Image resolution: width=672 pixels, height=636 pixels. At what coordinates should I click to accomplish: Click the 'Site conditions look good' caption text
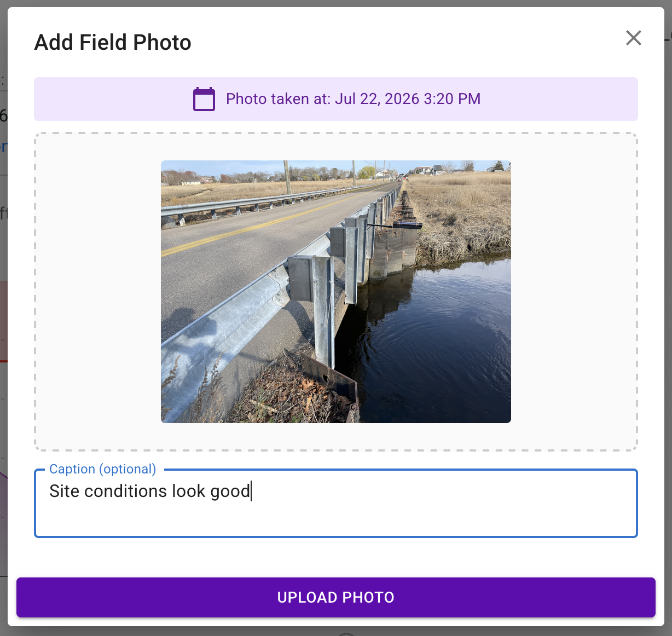[150, 491]
